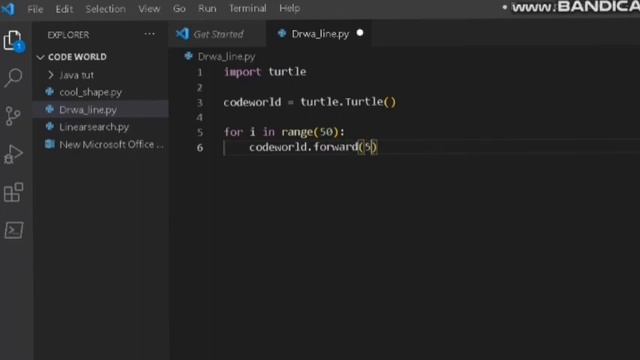Click the 'import' keyword on line 1
The width and height of the screenshot is (640, 360).
242,72
